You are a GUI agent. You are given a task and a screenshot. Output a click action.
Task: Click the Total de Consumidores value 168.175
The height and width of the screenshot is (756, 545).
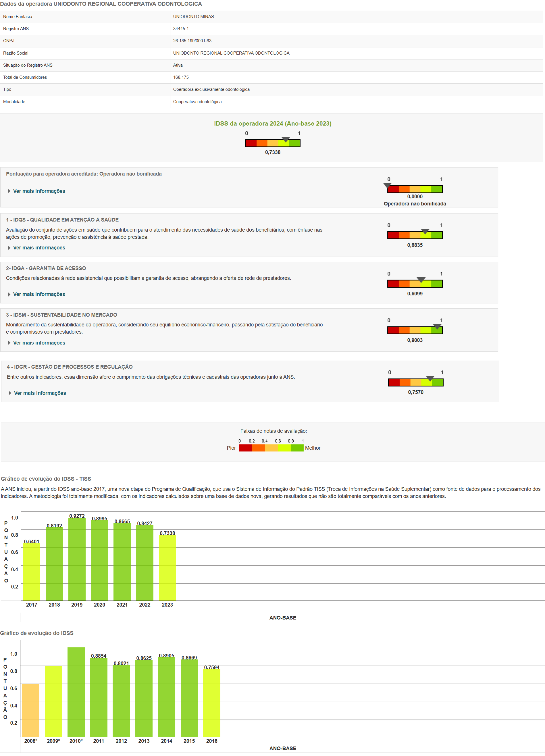[181, 77]
